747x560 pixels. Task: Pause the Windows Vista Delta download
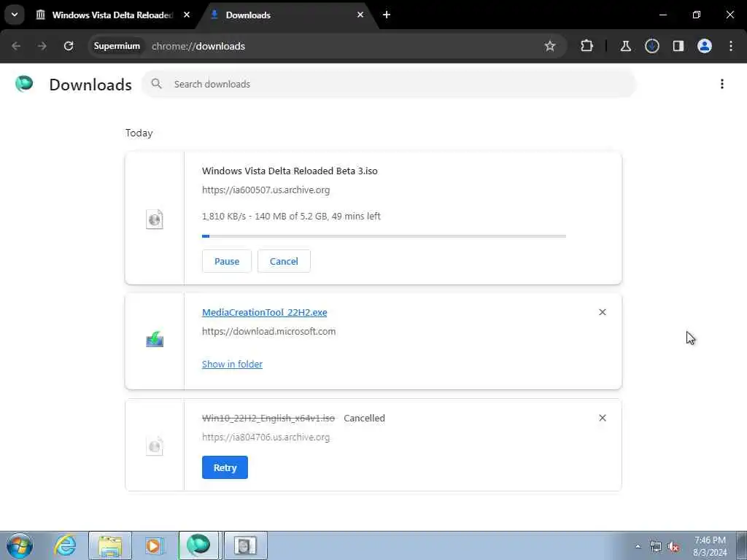click(x=227, y=261)
